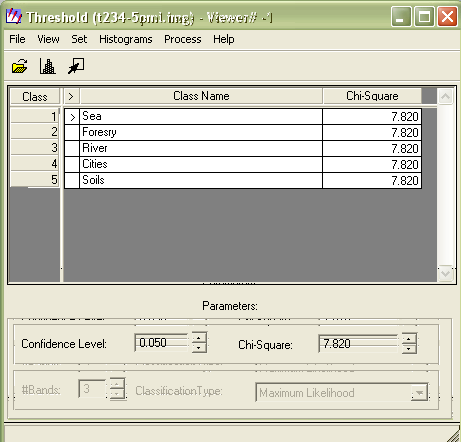
Task: Click the Threshold app icon in title bar
Action: click(x=14, y=17)
